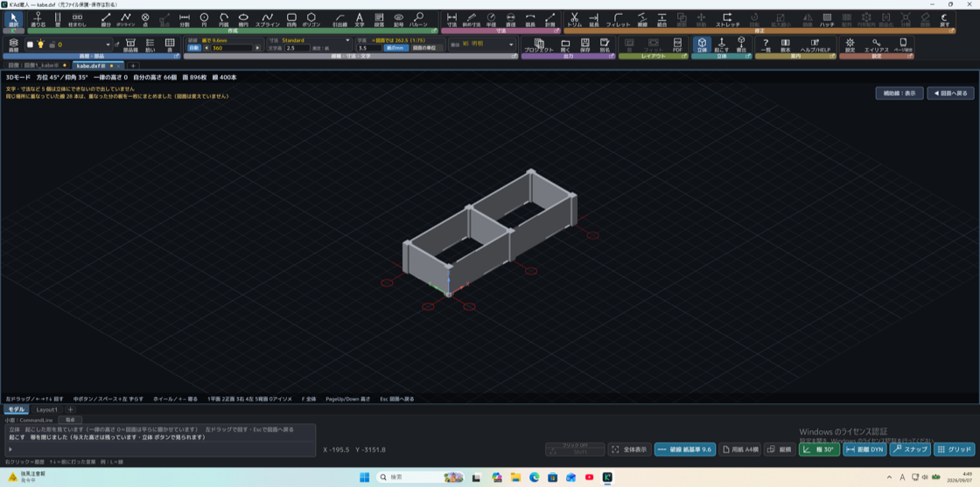980x487 pixels.
Task: Select the トリム trim scissors tool
Action: point(574,19)
